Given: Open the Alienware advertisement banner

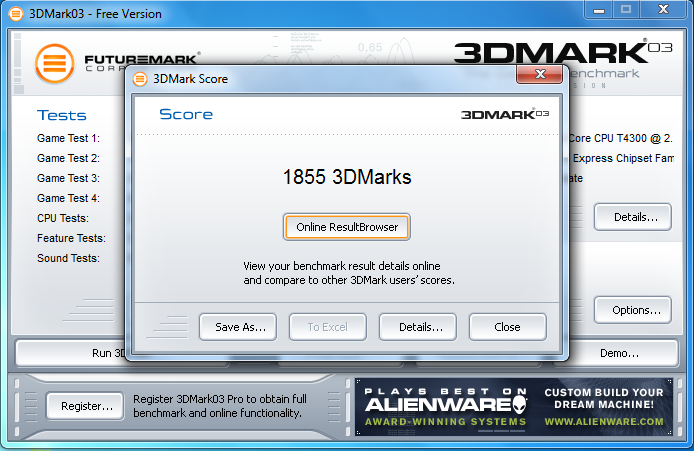Looking at the screenshot, I should [514, 407].
